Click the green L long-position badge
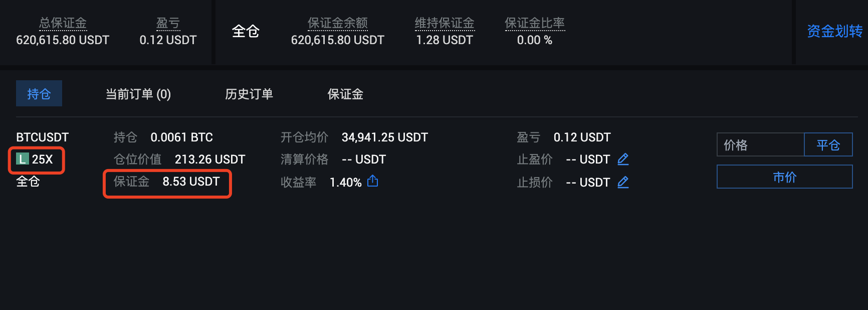Image resolution: width=868 pixels, height=310 pixels. 23,160
